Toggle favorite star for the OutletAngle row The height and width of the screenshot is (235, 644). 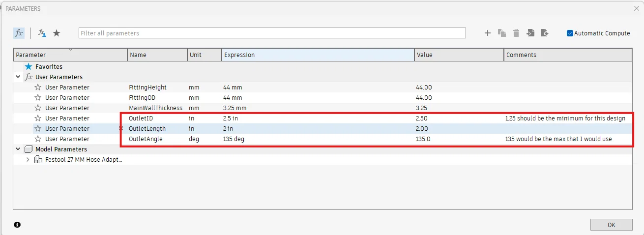(38, 139)
